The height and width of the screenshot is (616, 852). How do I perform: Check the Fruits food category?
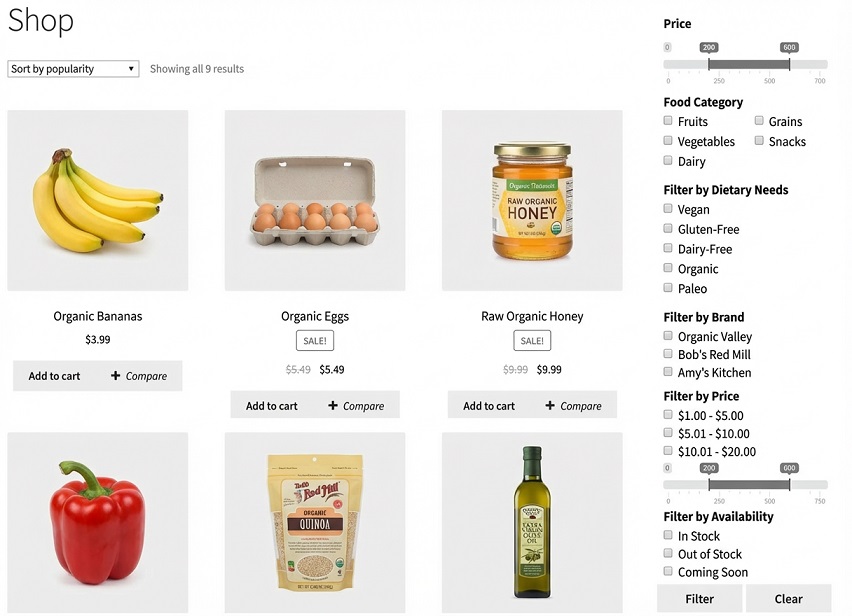click(x=668, y=121)
